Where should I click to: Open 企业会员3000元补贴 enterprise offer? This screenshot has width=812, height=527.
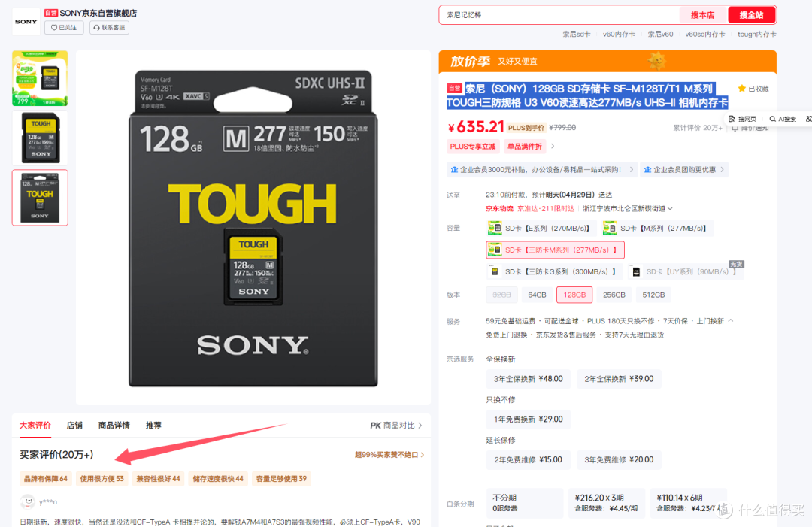(541, 170)
